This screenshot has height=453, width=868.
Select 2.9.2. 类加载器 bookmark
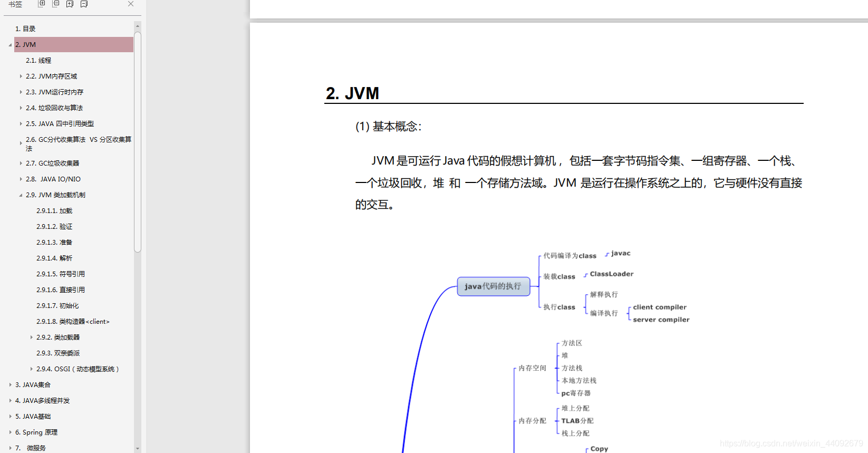point(58,338)
